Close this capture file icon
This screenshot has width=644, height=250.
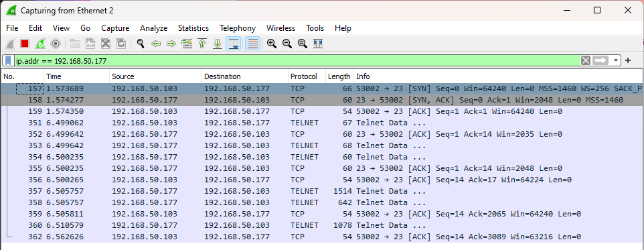click(106, 44)
